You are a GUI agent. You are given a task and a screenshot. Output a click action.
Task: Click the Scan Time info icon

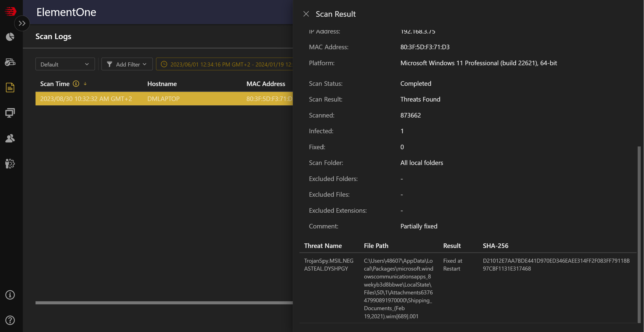76,84
